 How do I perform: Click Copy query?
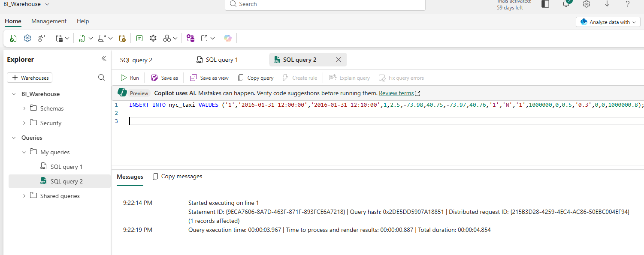pyautogui.click(x=256, y=78)
